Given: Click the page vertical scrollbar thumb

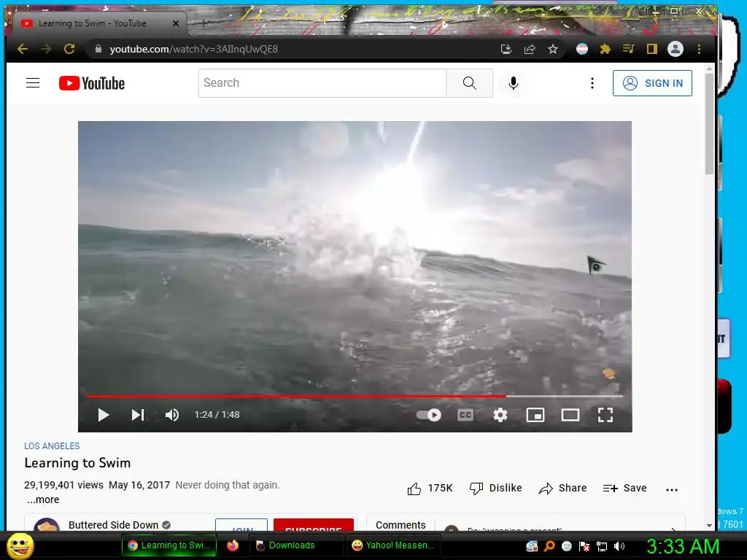Looking at the screenshot, I should point(709,124).
